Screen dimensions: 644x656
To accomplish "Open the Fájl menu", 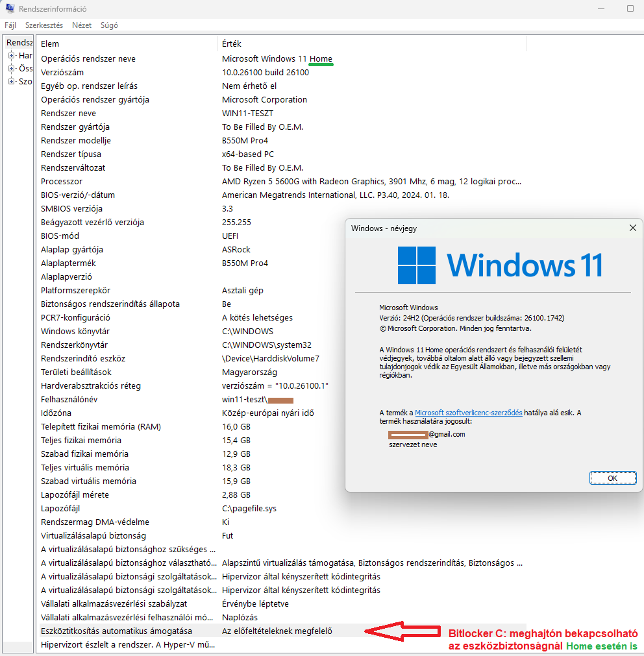I will (10, 25).
